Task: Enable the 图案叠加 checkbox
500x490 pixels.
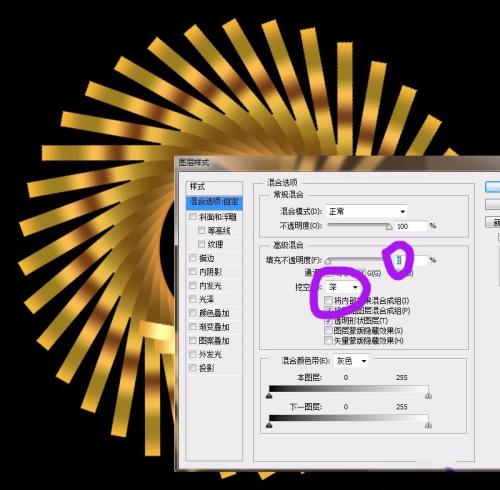Action: 193,340
